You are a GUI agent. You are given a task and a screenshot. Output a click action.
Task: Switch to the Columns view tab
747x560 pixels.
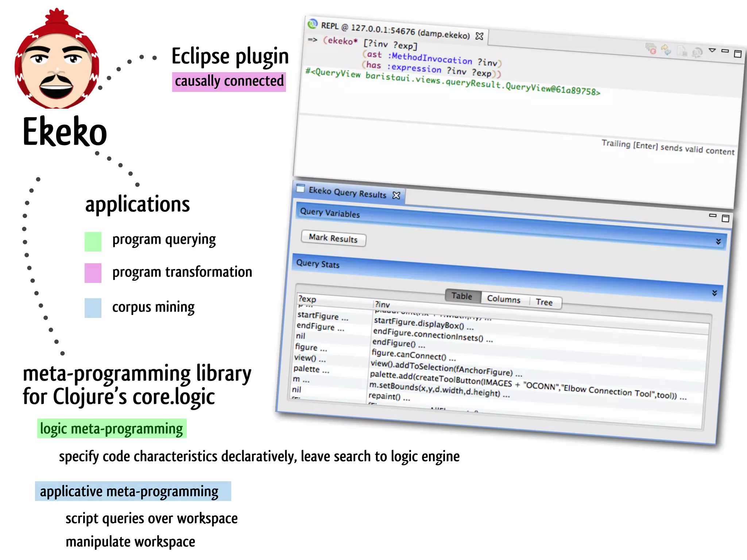(x=504, y=299)
